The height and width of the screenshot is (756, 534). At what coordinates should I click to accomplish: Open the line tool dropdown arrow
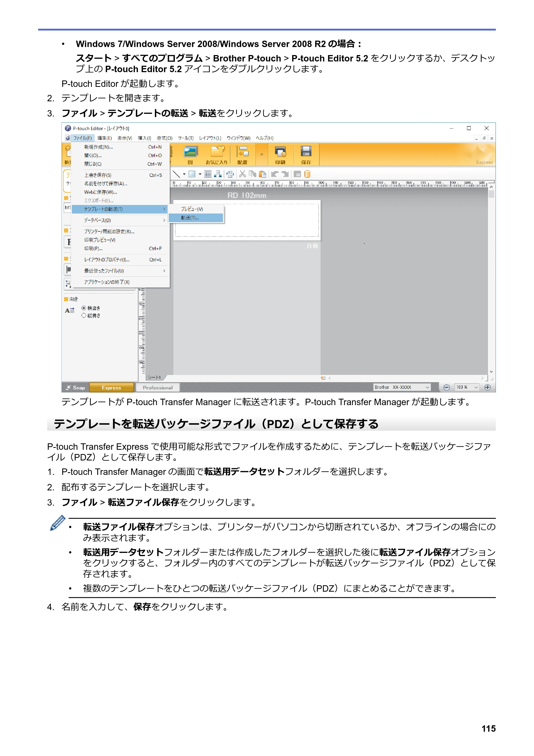coord(184,174)
